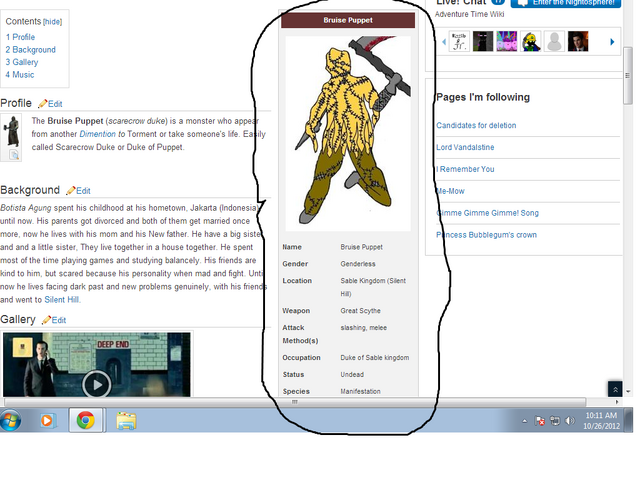Click the back-to-top double chevron button
Image resolution: width=640 pixels, height=480 pixels.
coord(615,389)
